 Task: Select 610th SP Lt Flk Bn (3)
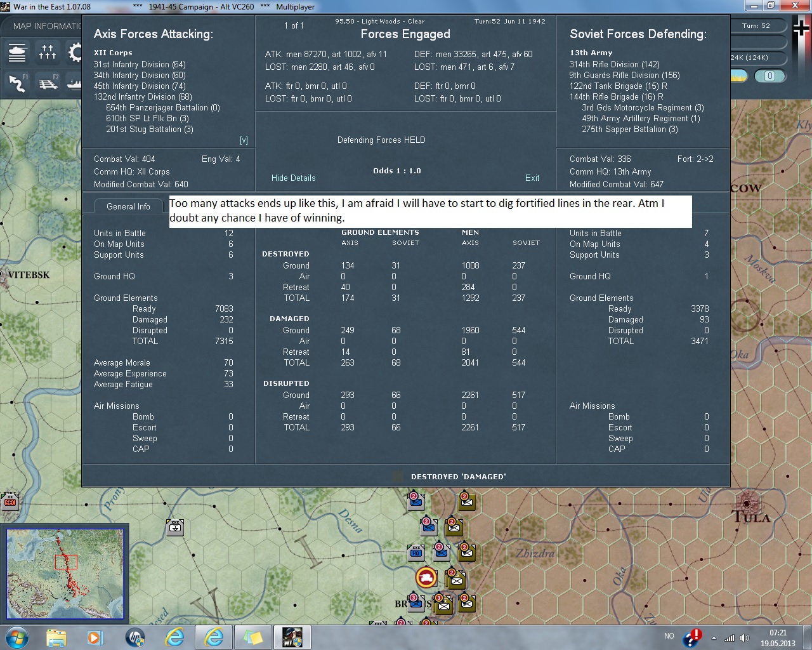147,119
